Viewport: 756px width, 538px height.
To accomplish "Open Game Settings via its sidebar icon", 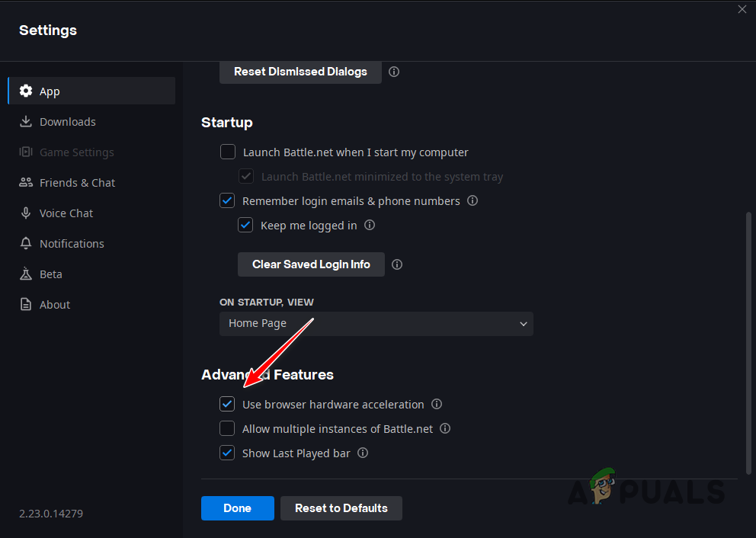I will [x=25, y=152].
